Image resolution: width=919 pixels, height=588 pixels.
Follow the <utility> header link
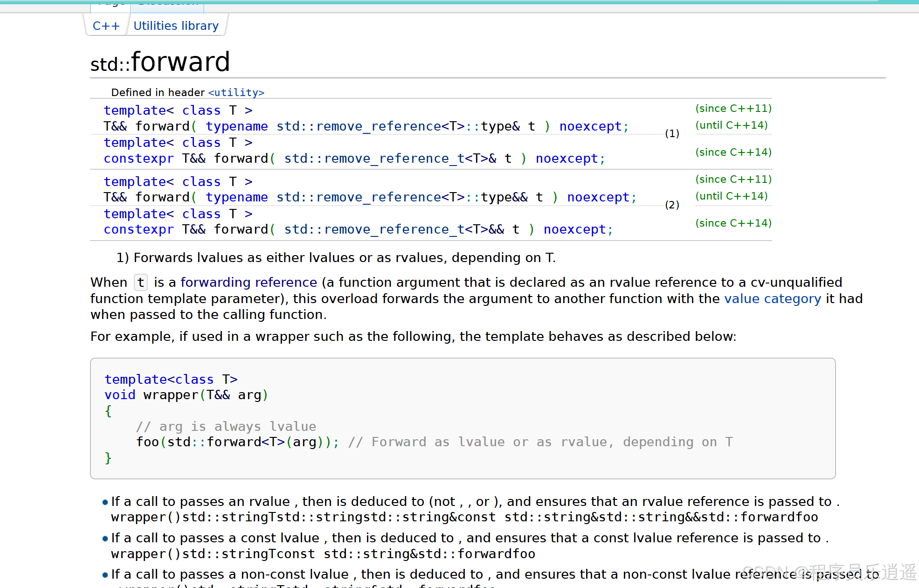tap(236, 92)
